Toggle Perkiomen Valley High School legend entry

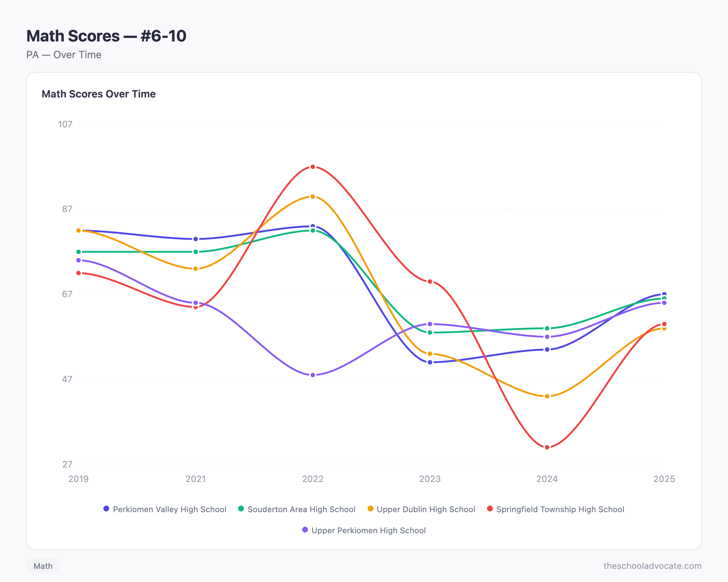coord(165,509)
